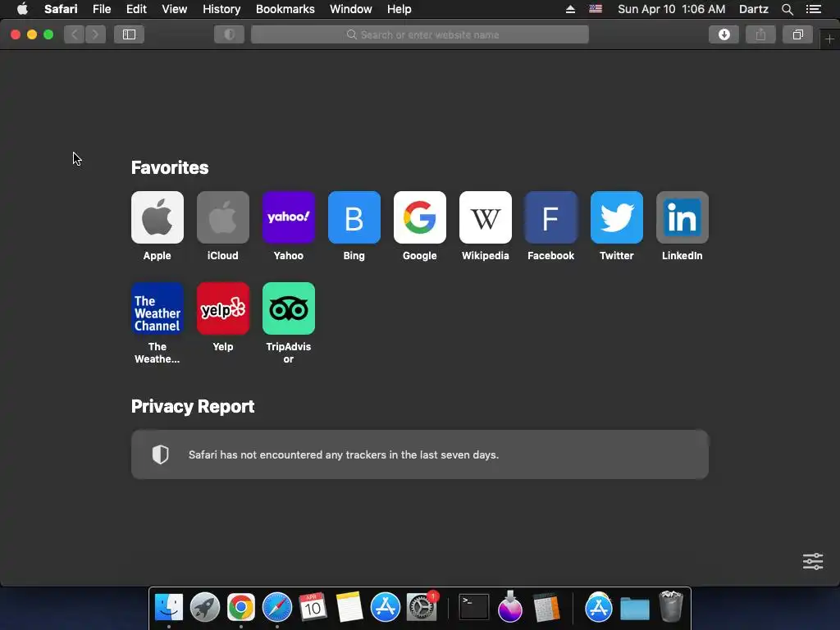Click the date and time display

671,9
